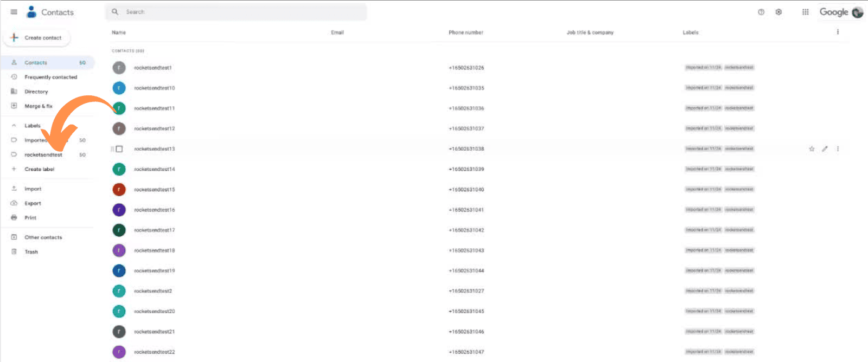868x362 pixels.
Task: Click avatar of rocketsendtest20
Action: tap(119, 311)
